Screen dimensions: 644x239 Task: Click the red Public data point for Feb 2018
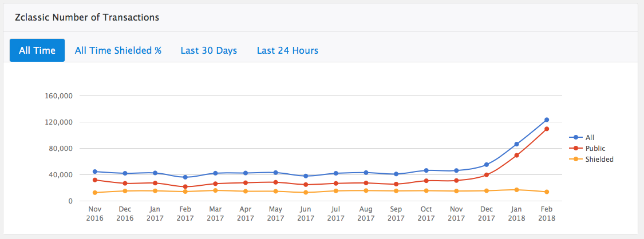(547, 129)
